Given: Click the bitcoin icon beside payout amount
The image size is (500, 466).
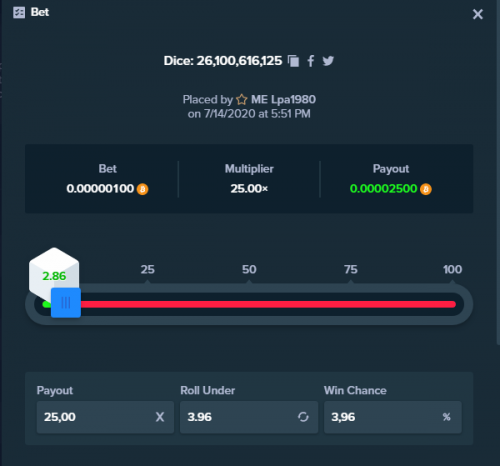Looking at the screenshot, I should click(x=426, y=189).
